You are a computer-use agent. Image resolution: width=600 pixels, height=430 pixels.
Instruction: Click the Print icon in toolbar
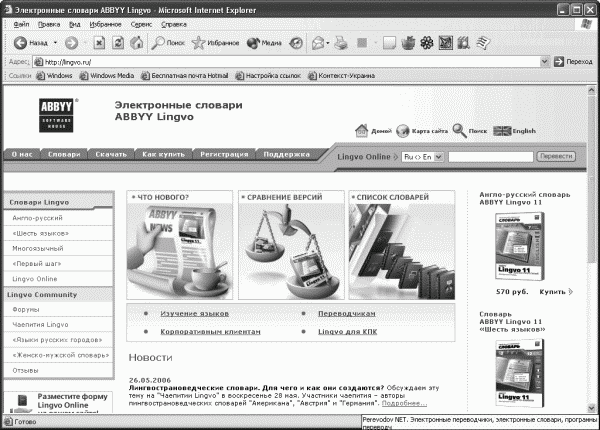[341, 43]
